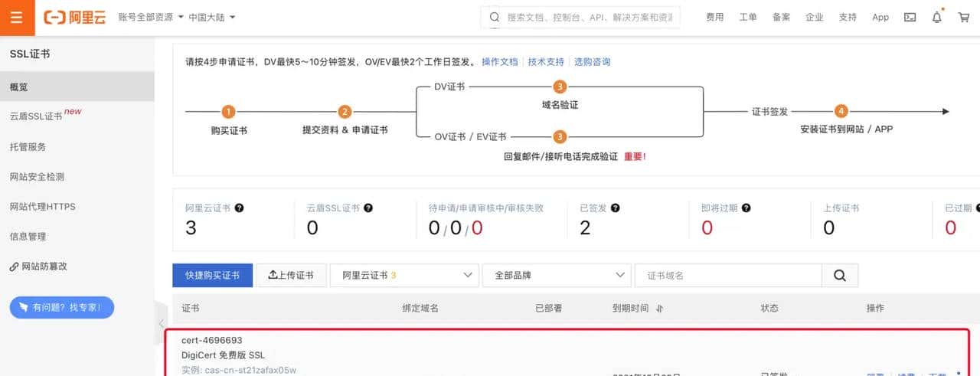Open 网站防篡改 link in the sidebar

point(38,266)
